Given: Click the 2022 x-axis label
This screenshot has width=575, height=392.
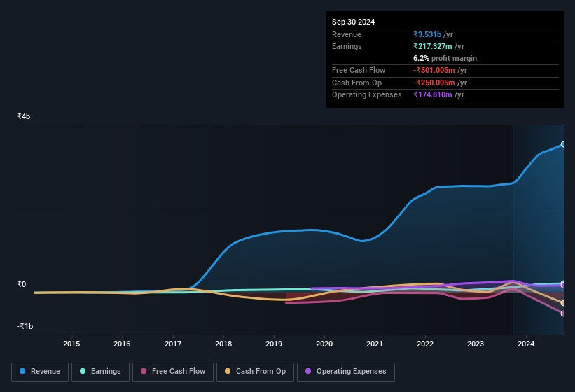Looking at the screenshot, I should click(425, 344).
